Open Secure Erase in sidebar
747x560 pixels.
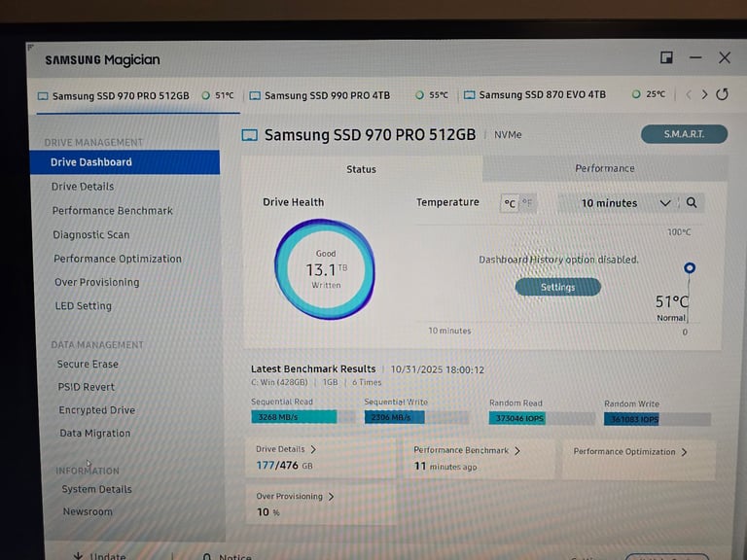(88, 365)
